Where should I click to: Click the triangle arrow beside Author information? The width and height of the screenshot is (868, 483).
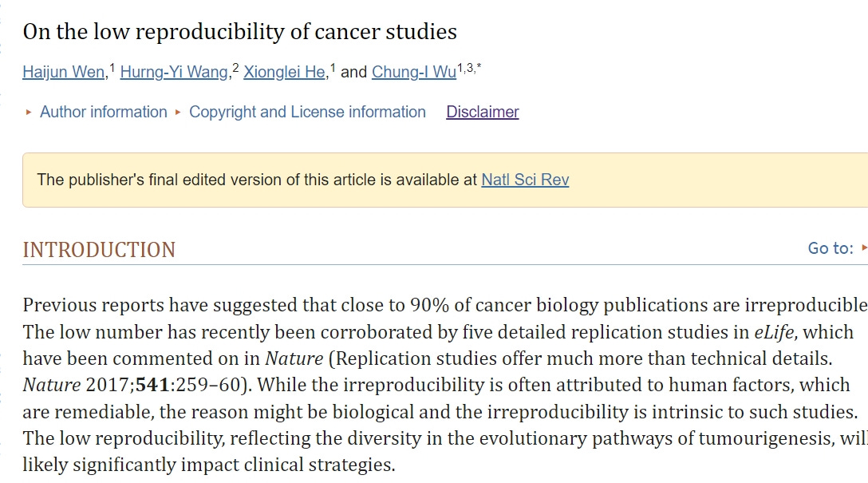(x=28, y=113)
